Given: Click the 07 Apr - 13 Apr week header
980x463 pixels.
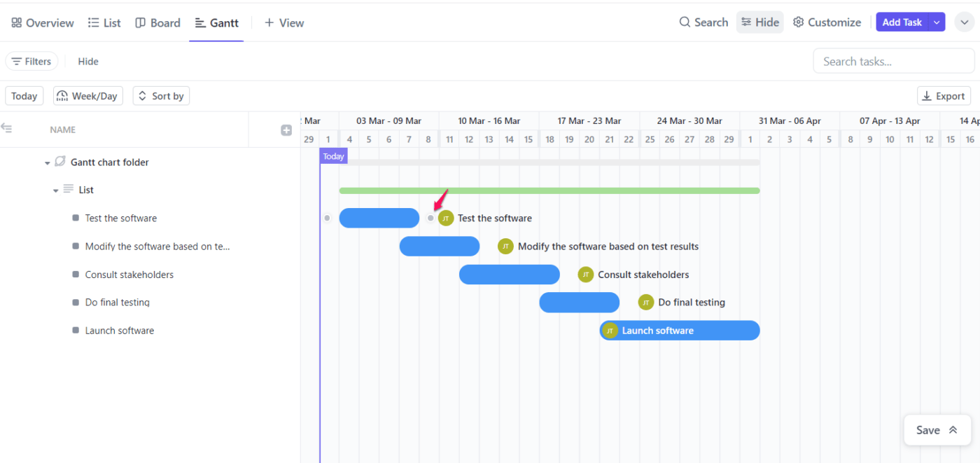Looking at the screenshot, I should click(x=890, y=120).
